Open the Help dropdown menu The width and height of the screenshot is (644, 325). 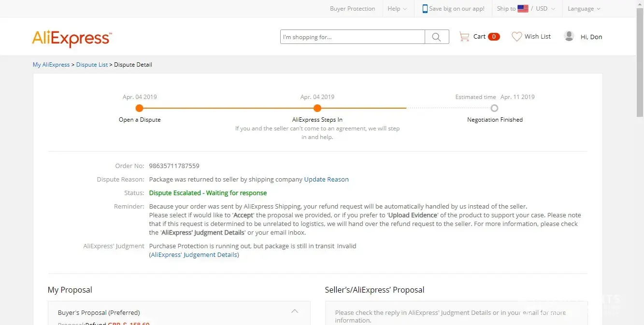pos(397,9)
